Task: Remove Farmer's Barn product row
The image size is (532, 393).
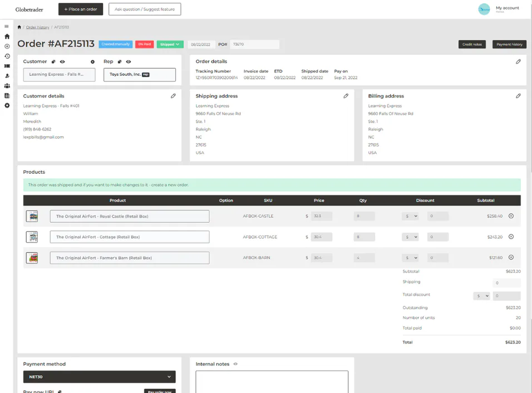Action: pyautogui.click(x=511, y=257)
